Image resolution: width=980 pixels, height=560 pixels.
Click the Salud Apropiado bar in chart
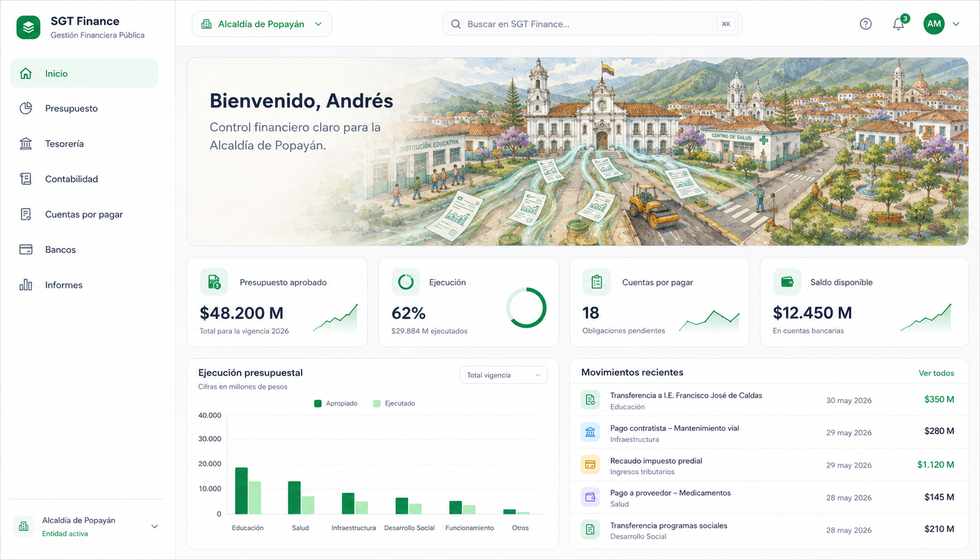(x=294, y=498)
